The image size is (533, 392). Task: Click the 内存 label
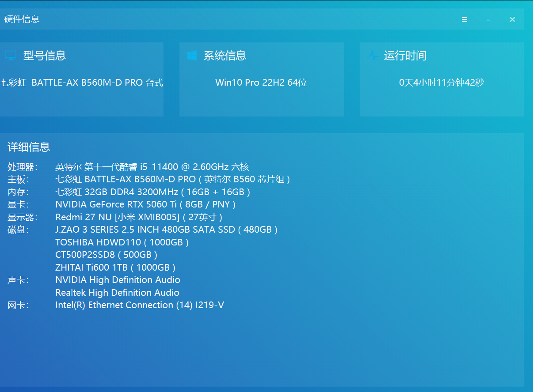pyautogui.click(x=18, y=192)
